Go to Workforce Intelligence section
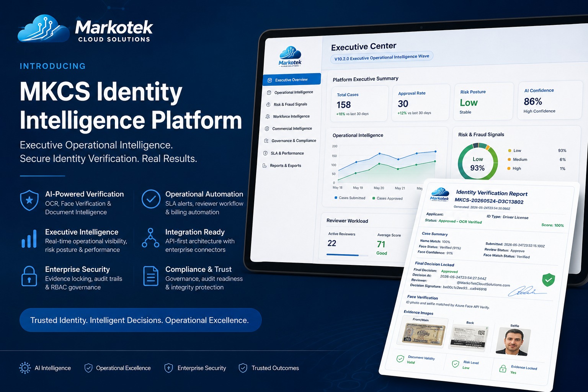Viewport: 588px width, 392px height. click(287, 116)
